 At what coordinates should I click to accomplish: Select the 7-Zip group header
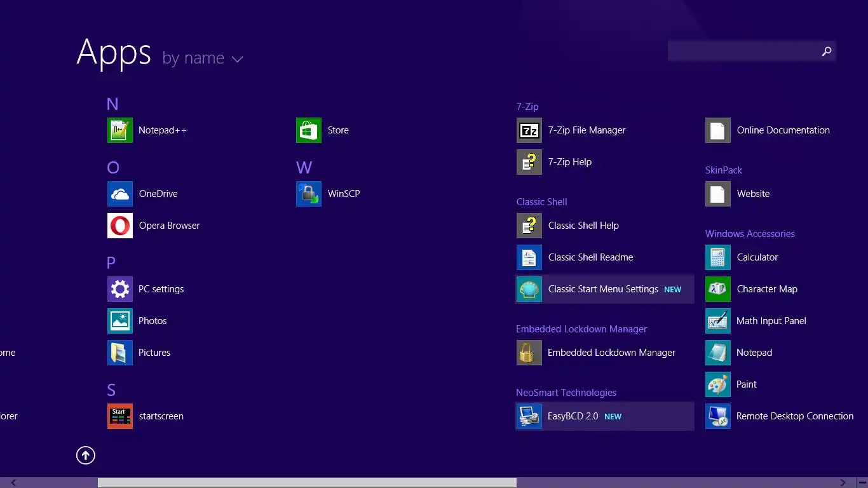[527, 107]
